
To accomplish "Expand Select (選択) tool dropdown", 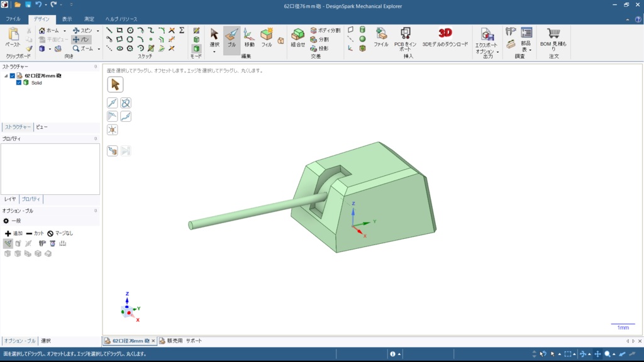I will [214, 52].
